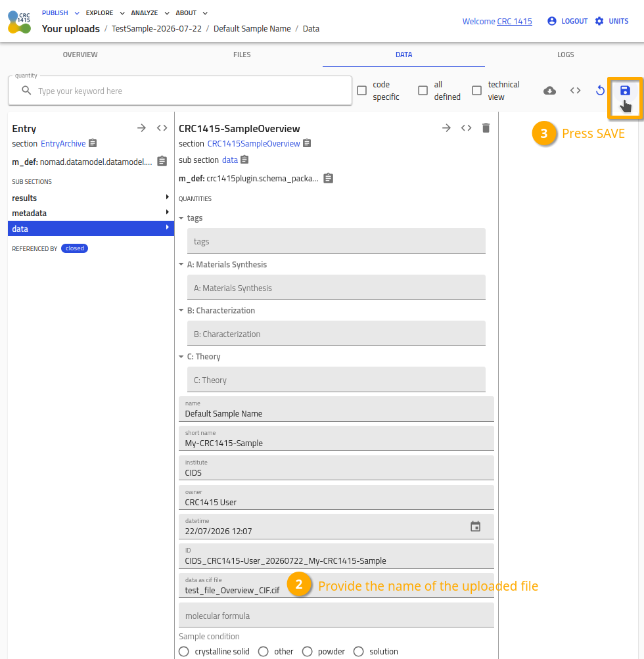This screenshot has width=644, height=659.
Task: Click the UNITS button
Action: pos(612,21)
